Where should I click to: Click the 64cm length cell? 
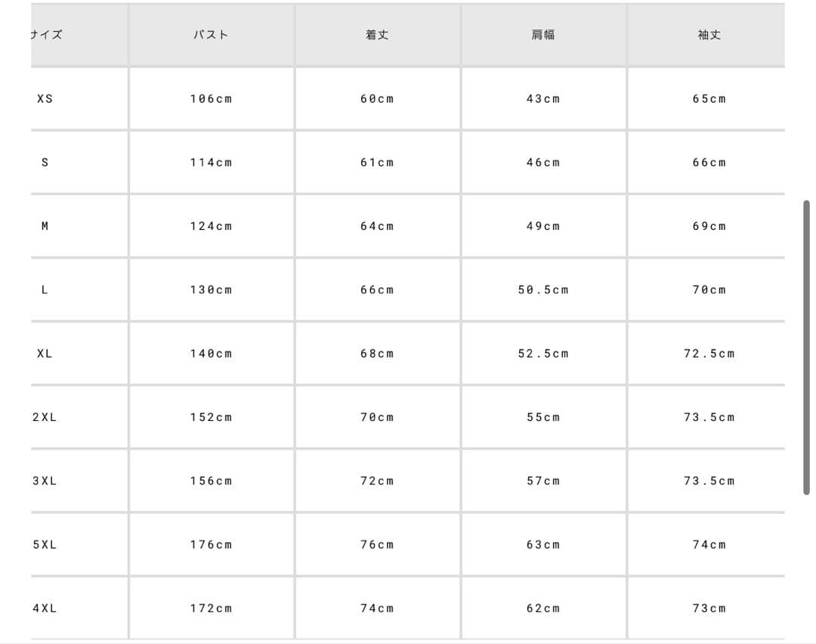click(377, 226)
